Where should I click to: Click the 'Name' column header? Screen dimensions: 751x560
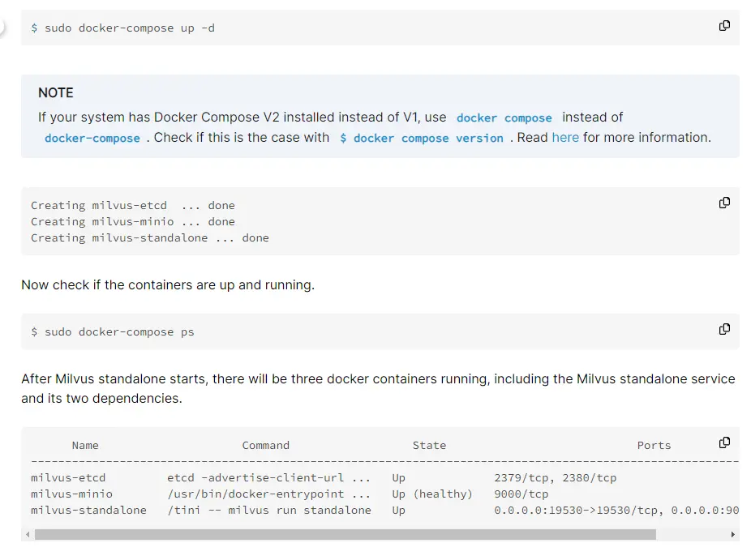click(x=85, y=445)
